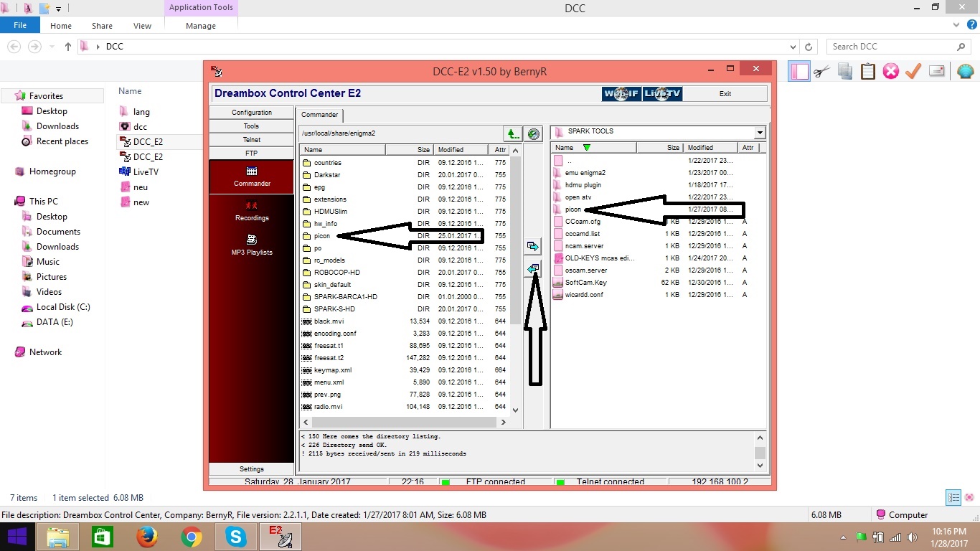This screenshot has height=551, width=980.
Task: Select Downloads under Favorites
Action: point(57,126)
